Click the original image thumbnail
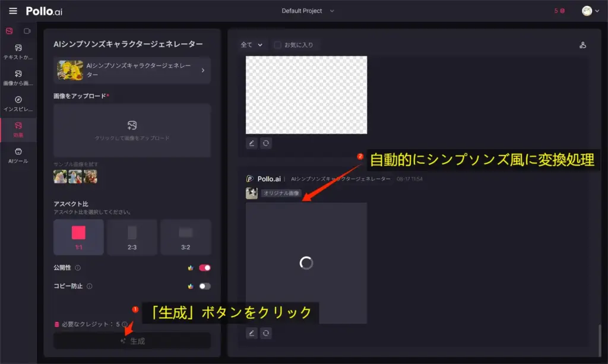This screenshot has width=608, height=364. pyautogui.click(x=252, y=193)
